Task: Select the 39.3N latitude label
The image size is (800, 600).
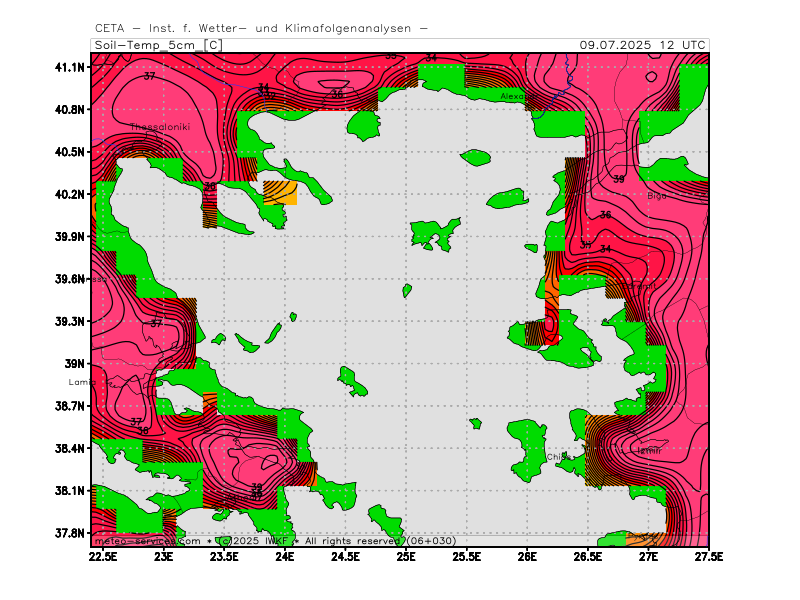Action: pos(70,321)
